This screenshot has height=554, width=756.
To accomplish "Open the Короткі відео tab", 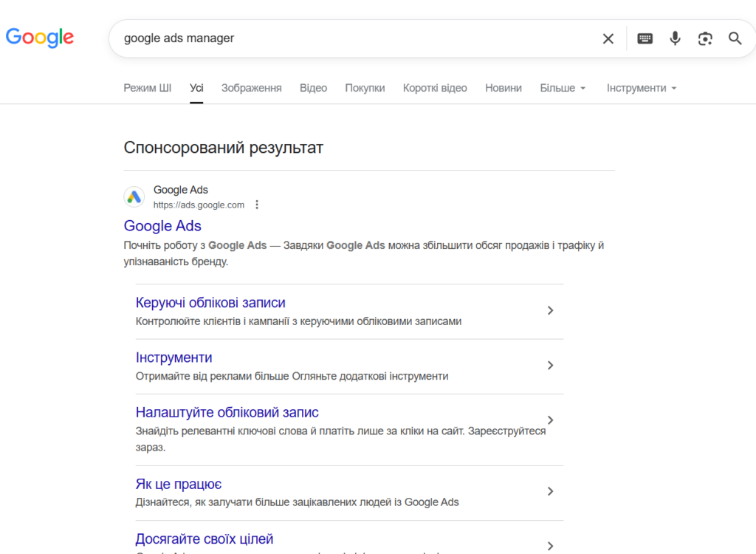I will click(435, 88).
